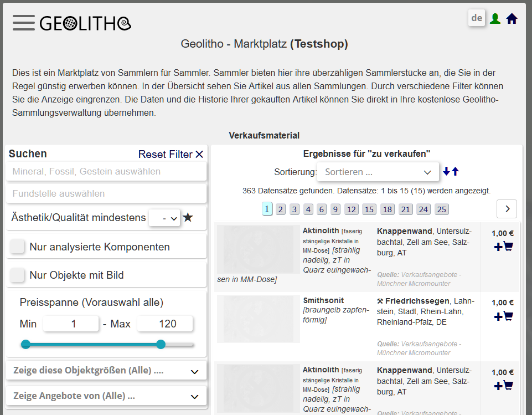The width and height of the screenshot is (532, 415).
Task: Check 'Nur Objekte mit Bild' option
Action: tap(18, 275)
